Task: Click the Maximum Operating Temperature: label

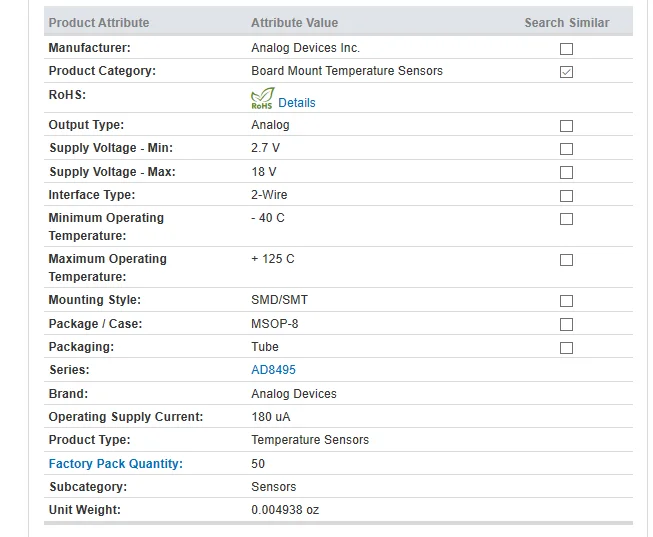Action: pyautogui.click(x=107, y=267)
